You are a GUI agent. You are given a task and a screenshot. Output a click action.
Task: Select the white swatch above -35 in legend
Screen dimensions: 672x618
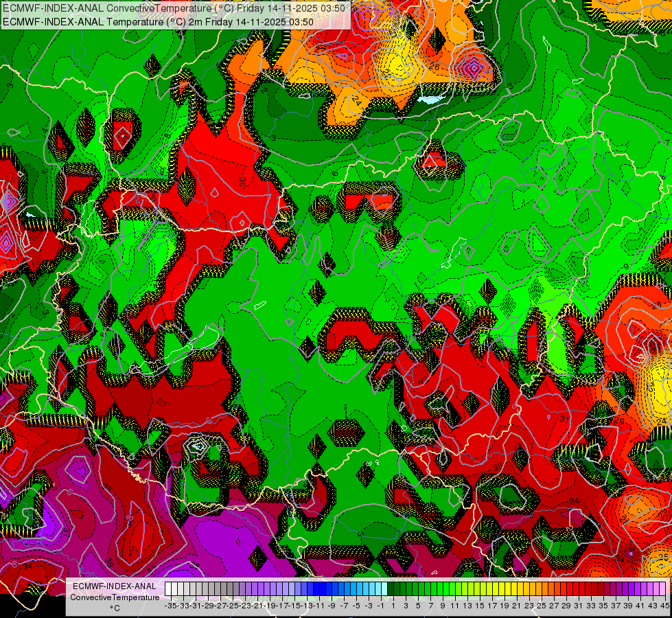(x=168, y=588)
